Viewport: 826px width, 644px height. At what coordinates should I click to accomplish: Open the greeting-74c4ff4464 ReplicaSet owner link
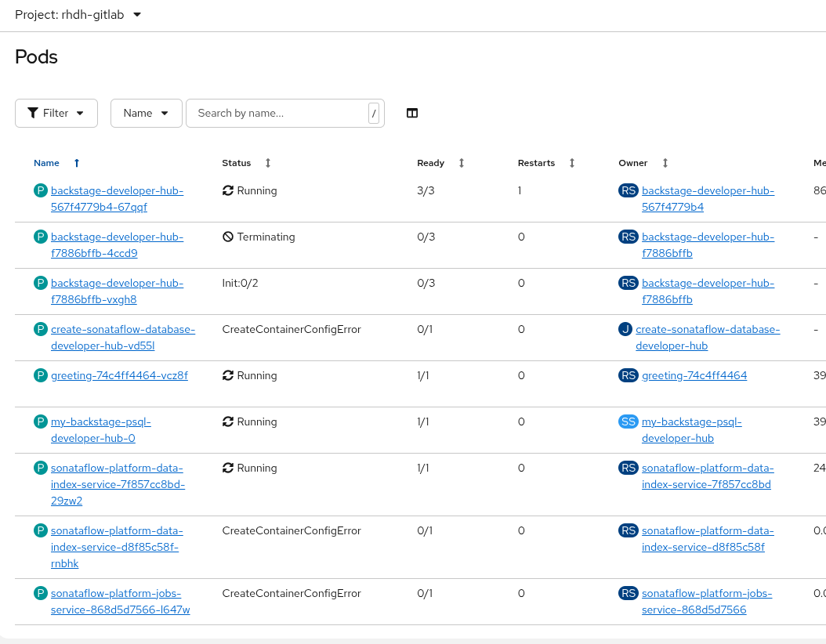[694, 375]
